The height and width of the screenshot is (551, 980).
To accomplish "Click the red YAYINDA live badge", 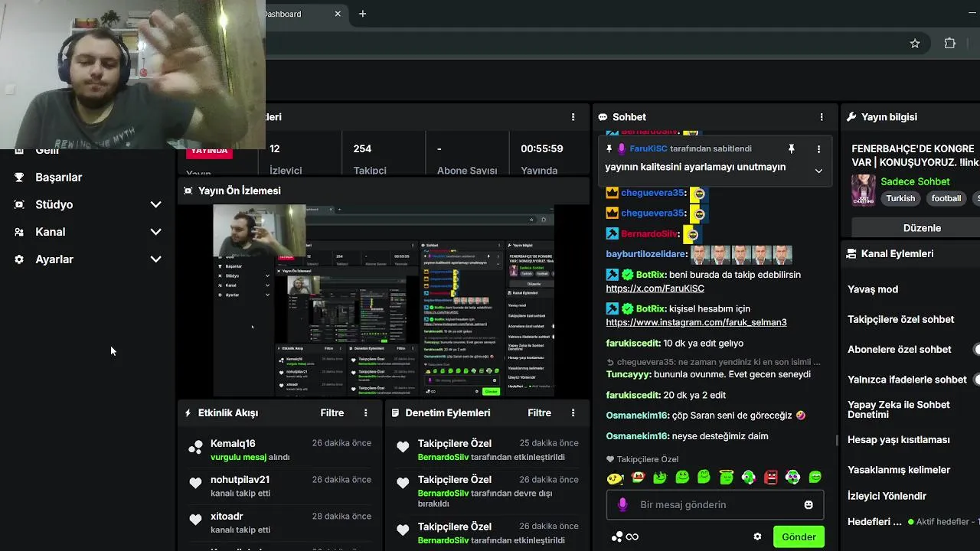I will (x=209, y=151).
